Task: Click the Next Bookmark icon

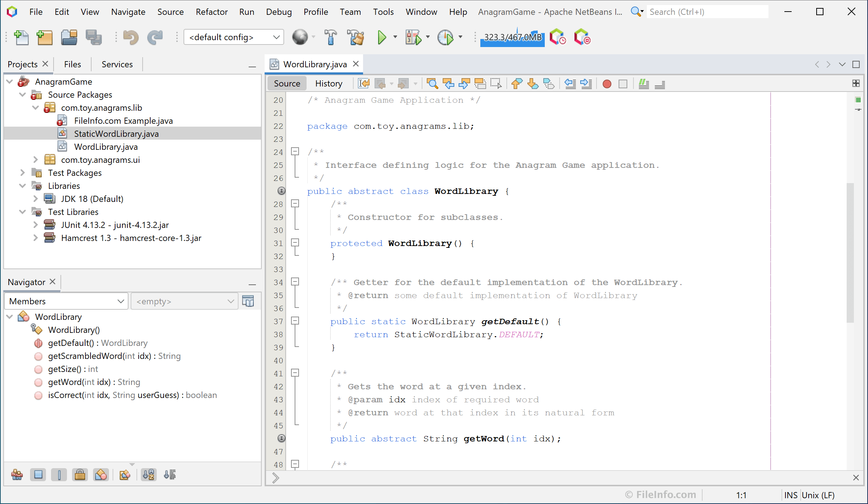Action: pyautogui.click(x=532, y=84)
